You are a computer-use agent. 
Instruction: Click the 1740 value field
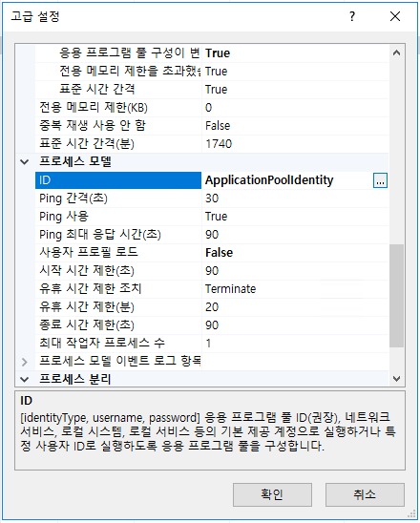pos(295,144)
